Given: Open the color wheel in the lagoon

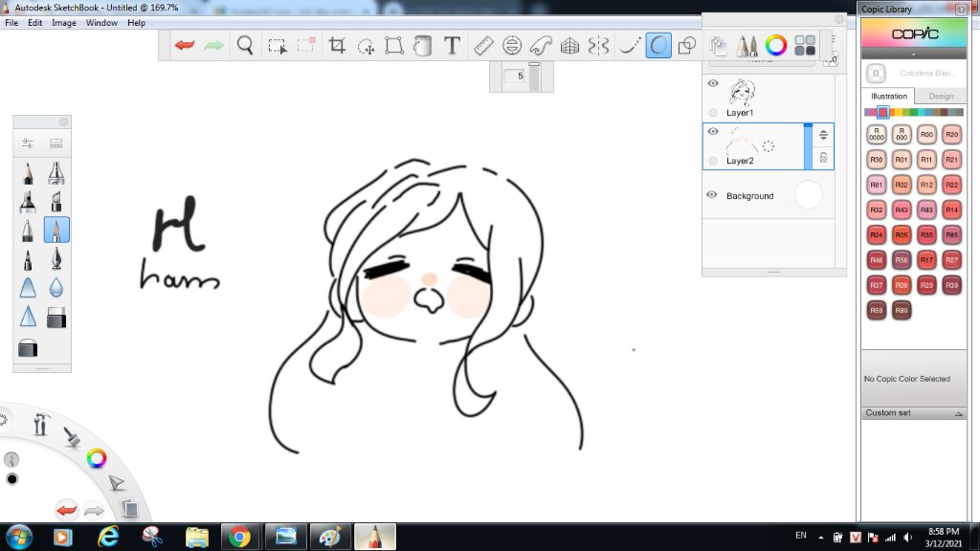Looking at the screenshot, I should [97, 458].
